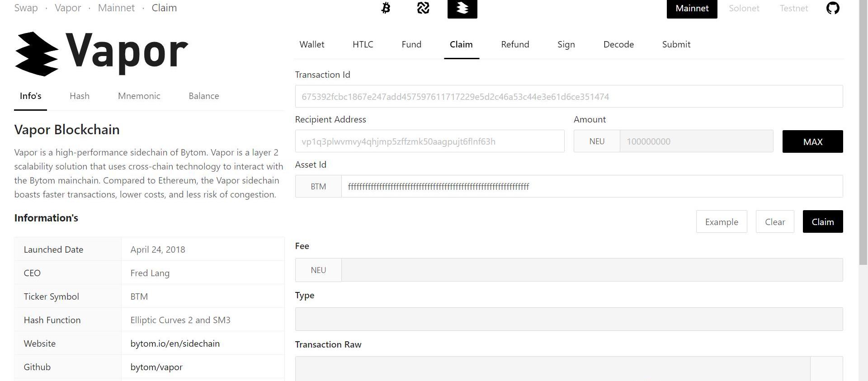The image size is (868, 381).
Task: Focus the Transaction Id input field
Action: point(568,96)
